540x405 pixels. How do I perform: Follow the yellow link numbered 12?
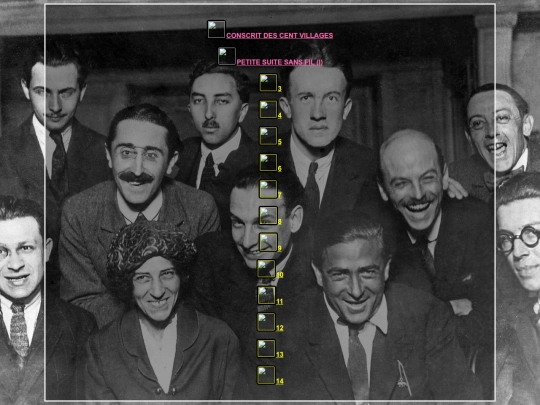tap(280, 328)
